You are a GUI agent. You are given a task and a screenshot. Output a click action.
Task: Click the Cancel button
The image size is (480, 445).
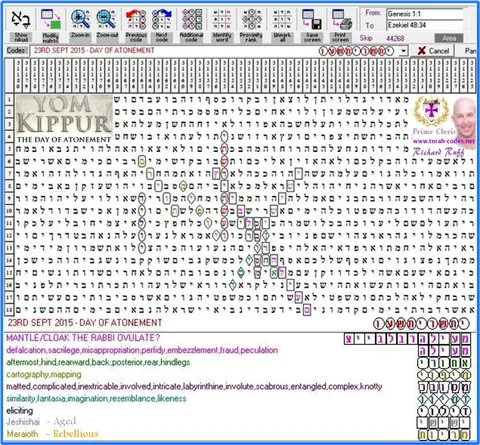[434, 51]
